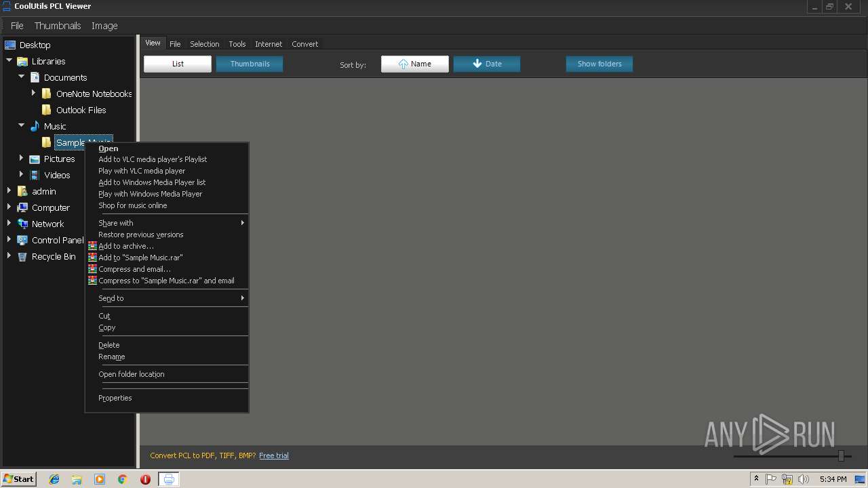The image size is (868, 488).
Task: Choose Delete in context menu
Action: click(167, 345)
